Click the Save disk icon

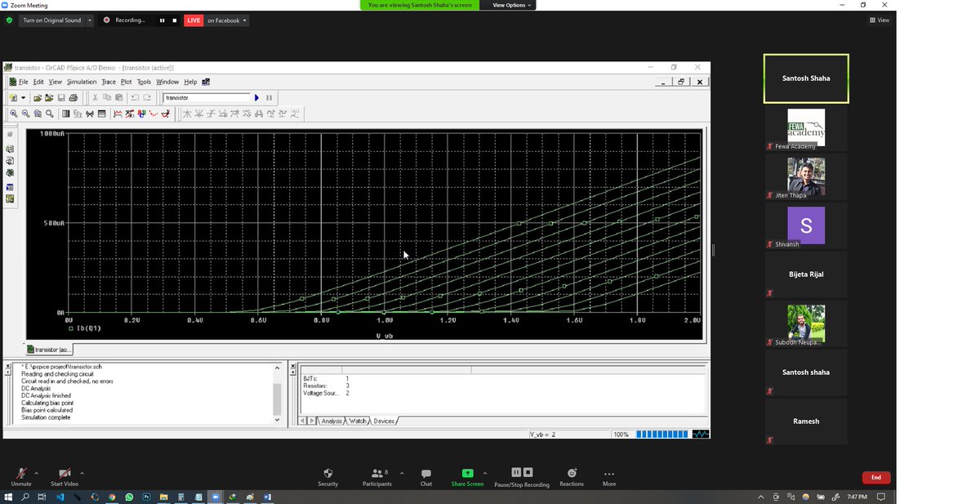[61, 97]
